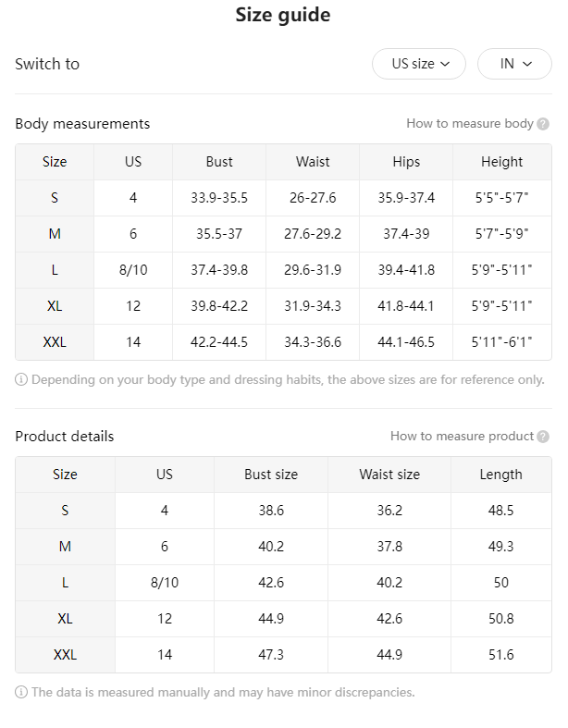The width and height of the screenshot is (568, 728).
Task: Click the XXL row in Body measurements table
Action: coord(283,342)
